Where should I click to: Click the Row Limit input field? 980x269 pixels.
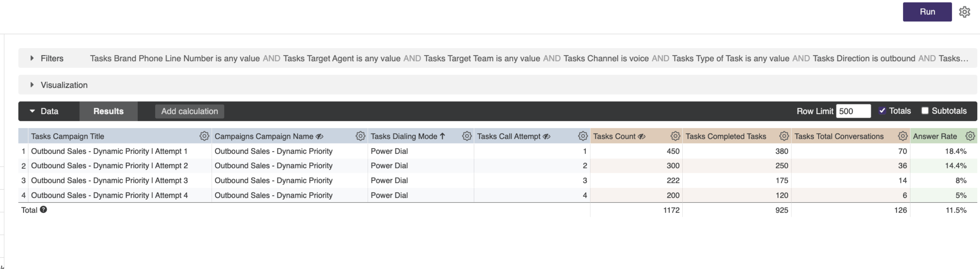pos(853,111)
